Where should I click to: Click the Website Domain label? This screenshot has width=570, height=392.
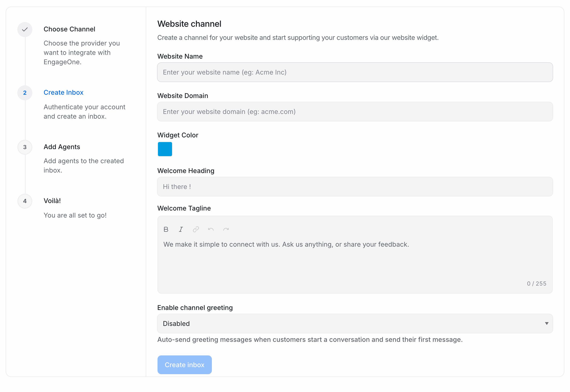coord(183,96)
